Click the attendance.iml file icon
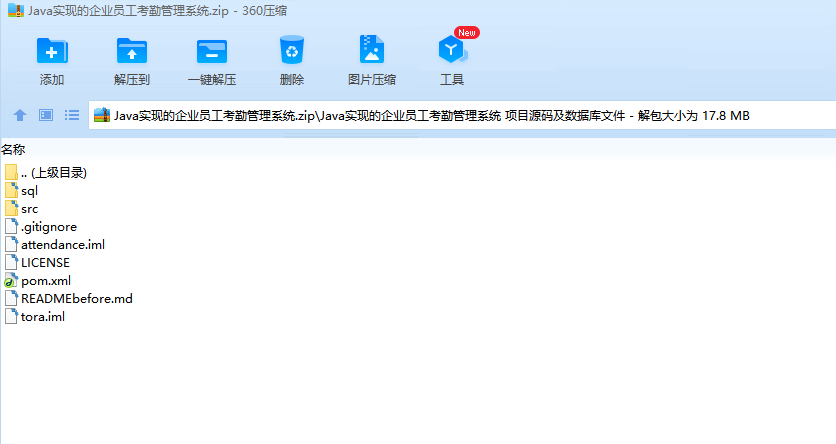Viewport: 836px width, 444px height. pyautogui.click(x=11, y=245)
